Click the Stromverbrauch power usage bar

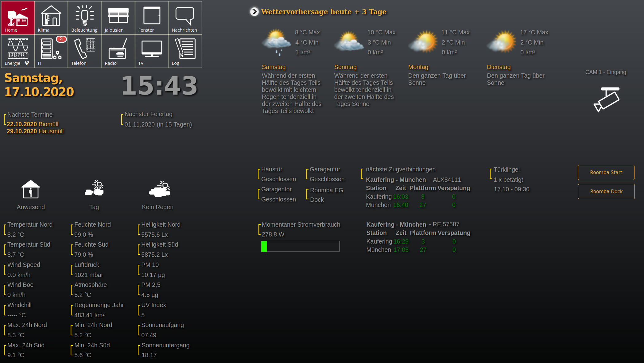(300, 246)
